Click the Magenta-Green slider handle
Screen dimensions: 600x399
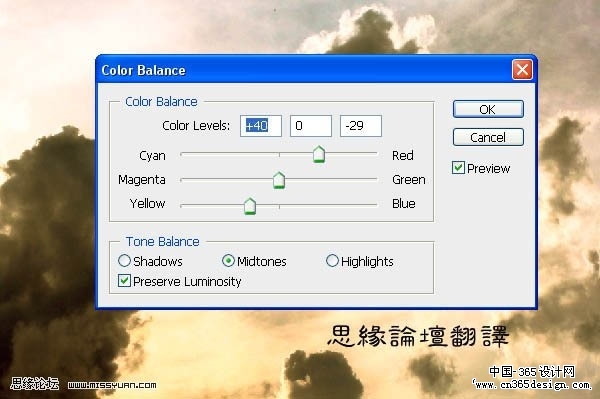tap(279, 180)
